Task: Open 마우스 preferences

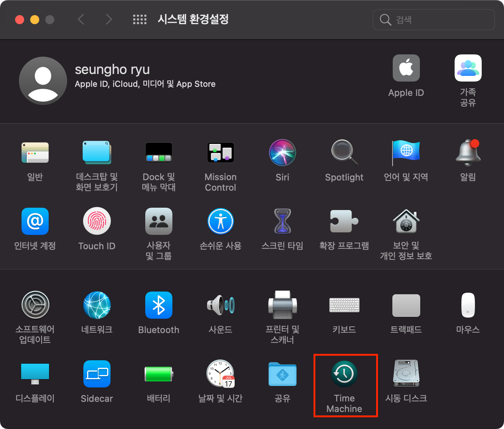Action: [x=468, y=305]
